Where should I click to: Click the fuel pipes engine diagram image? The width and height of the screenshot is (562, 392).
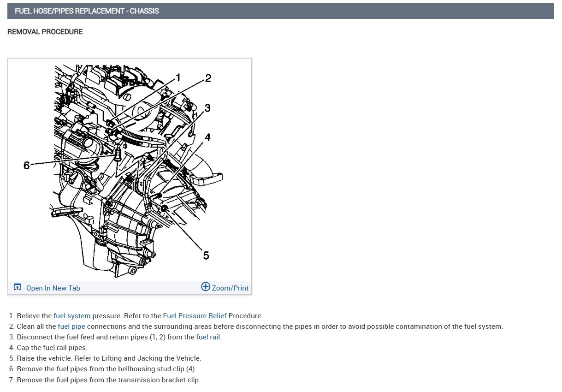(130, 170)
